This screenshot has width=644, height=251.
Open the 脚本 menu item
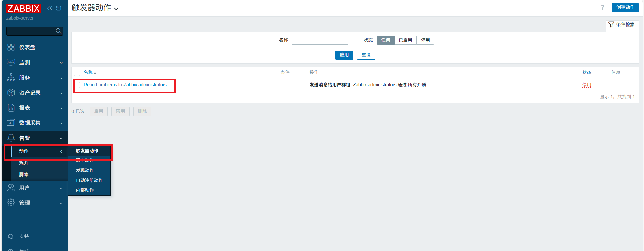39,174
